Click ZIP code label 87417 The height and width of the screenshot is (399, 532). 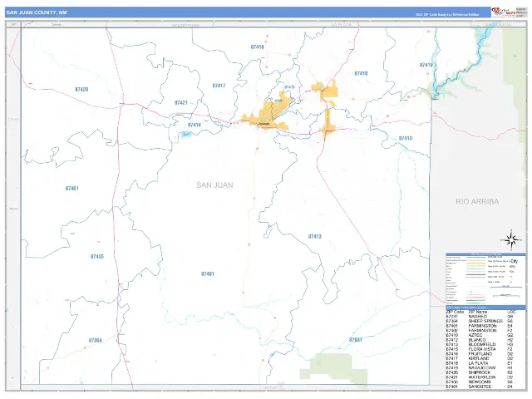point(219,86)
